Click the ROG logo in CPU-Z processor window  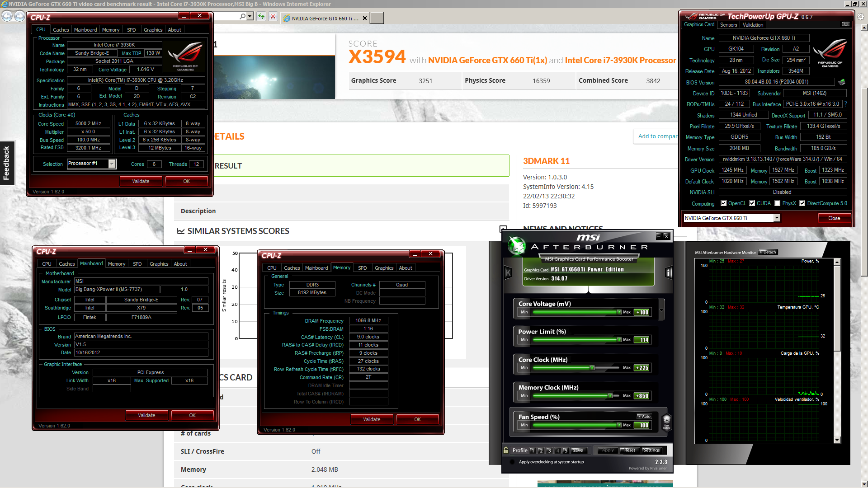[x=185, y=56]
